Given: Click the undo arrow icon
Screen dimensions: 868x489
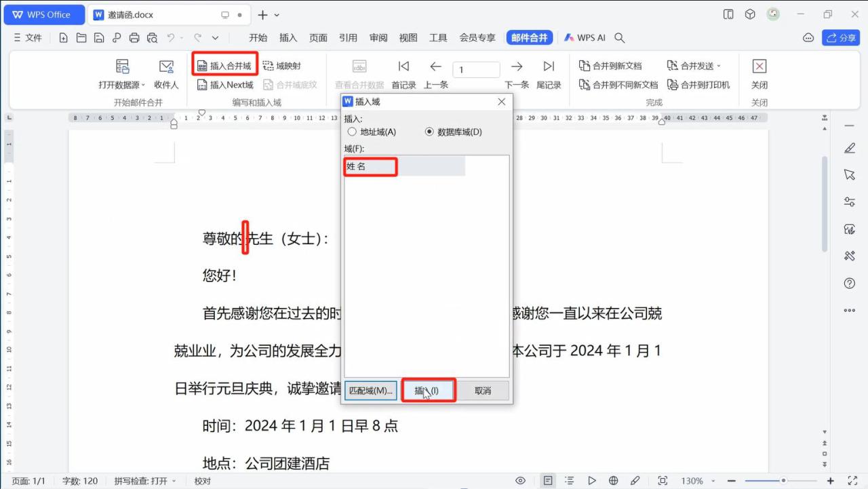Looking at the screenshot, I should pyautogui.click(x=172, y=38).
